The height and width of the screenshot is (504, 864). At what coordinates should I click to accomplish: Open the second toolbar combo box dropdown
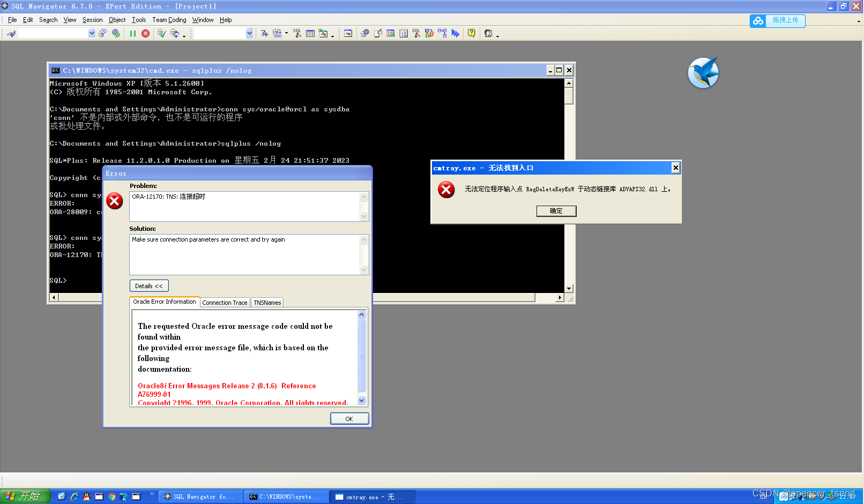click(249, 33)
